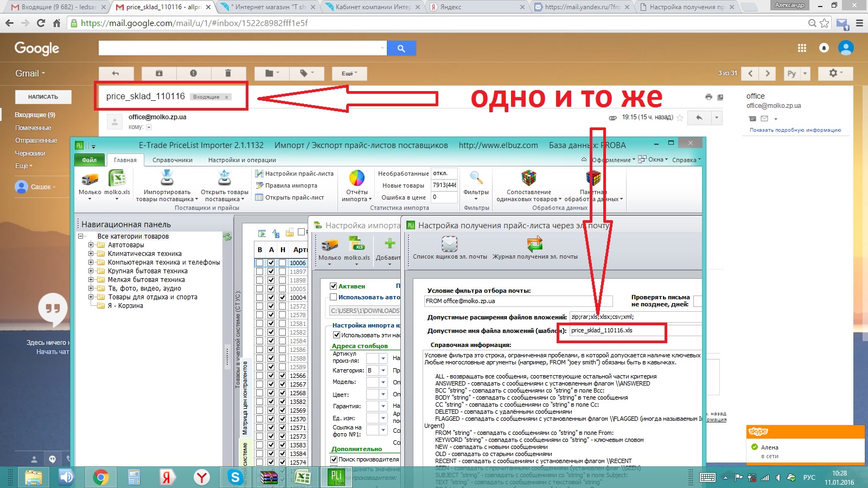Toggle the Активен checkbox
Viewport: 868px width, 488px height.
[x=334, y=286]
